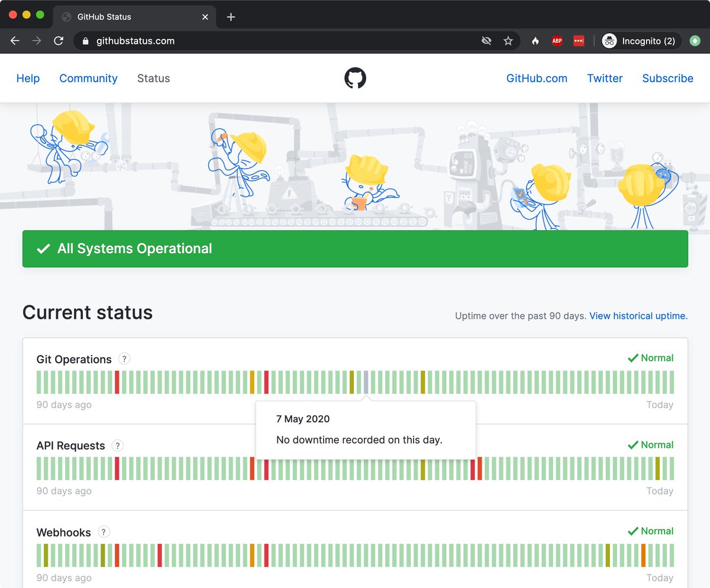The image size is (710, 588).
Task: Click the API Requests label
Action: 70,445
